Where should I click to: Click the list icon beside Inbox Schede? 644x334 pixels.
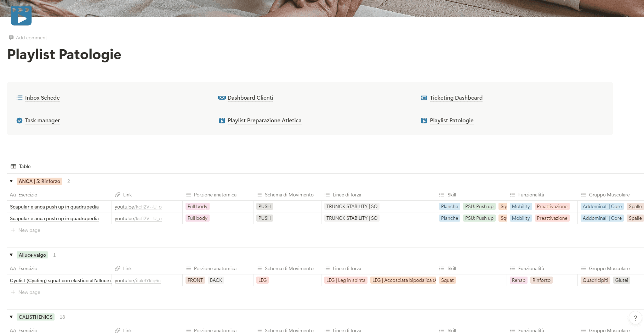pyautogui.click(x=19, y=98)
